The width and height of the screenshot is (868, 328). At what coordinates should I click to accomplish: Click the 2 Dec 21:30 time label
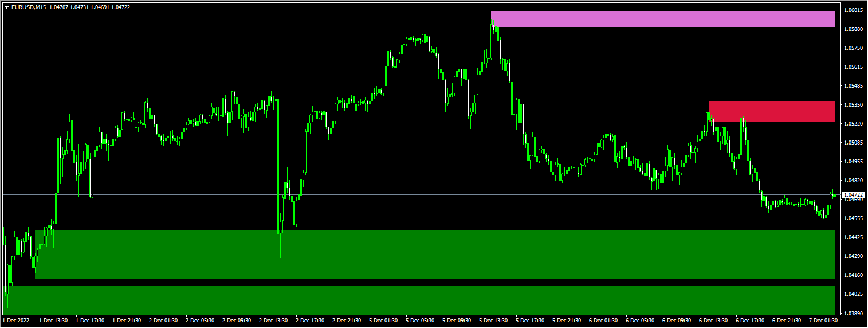tap(347, 321)
